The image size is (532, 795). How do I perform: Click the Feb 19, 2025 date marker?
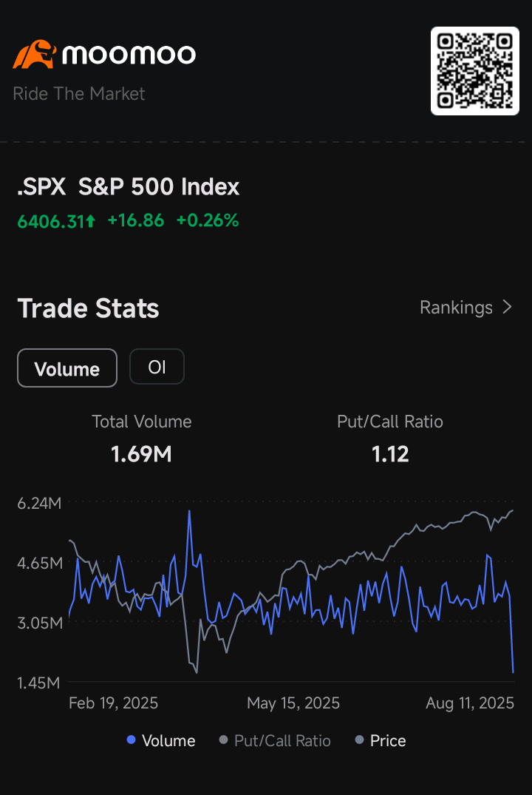114,703
